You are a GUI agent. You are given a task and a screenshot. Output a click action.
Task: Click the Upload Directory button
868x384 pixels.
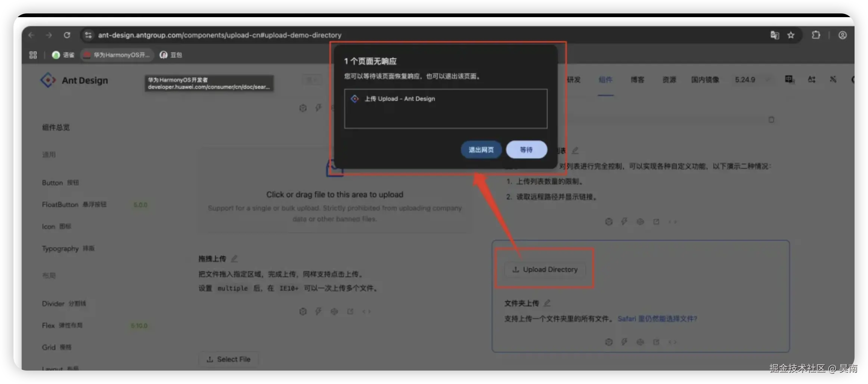pyautogui.click(x=545, y=270)
